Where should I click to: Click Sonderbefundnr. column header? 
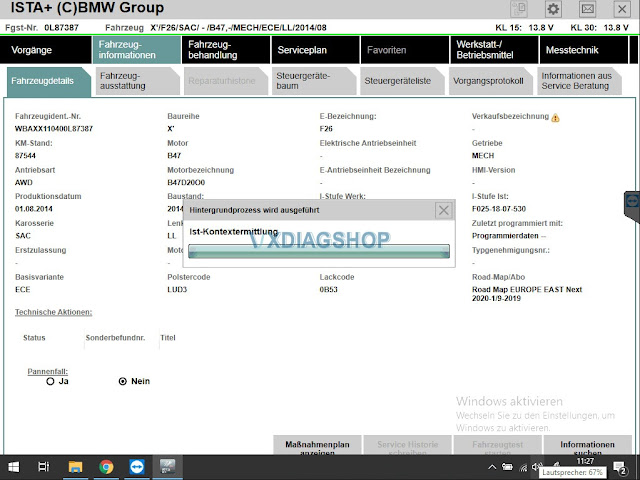coord(116,338)
